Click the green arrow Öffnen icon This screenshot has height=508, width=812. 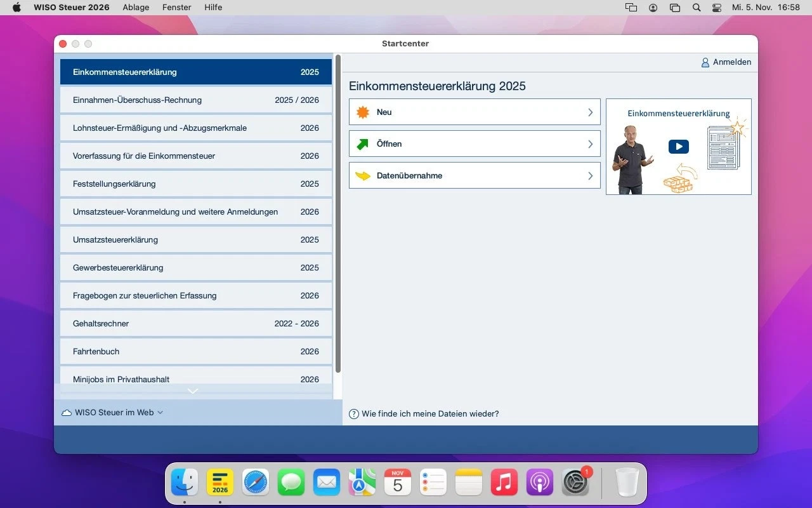point(363,144)
